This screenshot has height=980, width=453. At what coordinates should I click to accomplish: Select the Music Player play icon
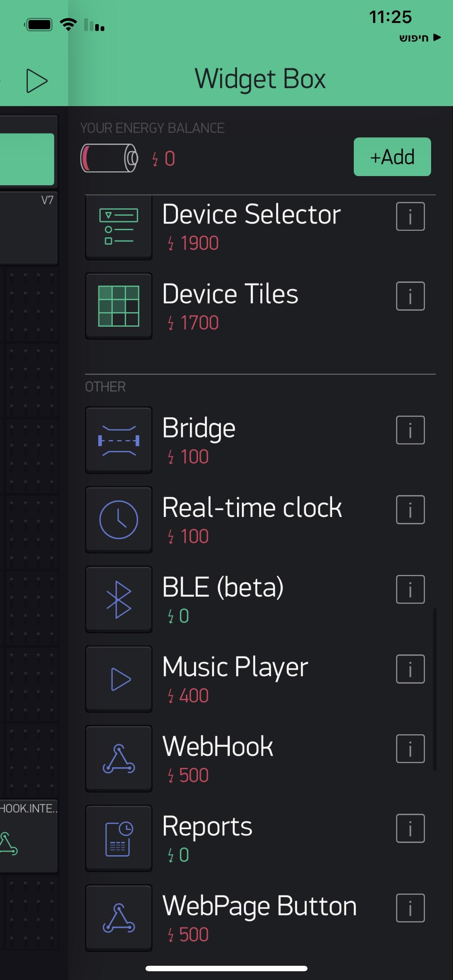coord(119,680)
